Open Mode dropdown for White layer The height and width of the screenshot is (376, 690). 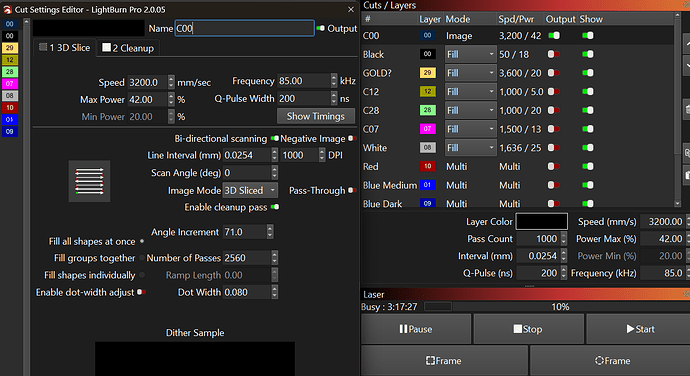point(470,147)
